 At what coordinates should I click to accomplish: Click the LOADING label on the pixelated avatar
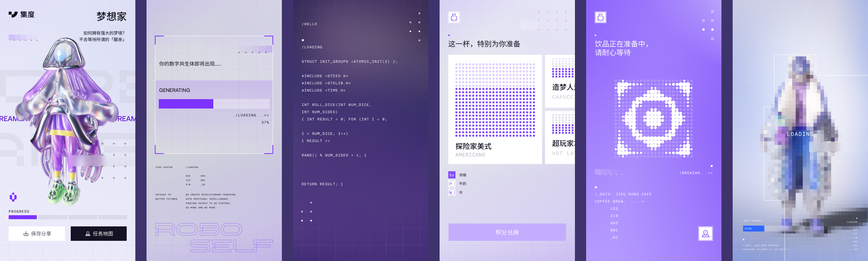pos(800,134)
